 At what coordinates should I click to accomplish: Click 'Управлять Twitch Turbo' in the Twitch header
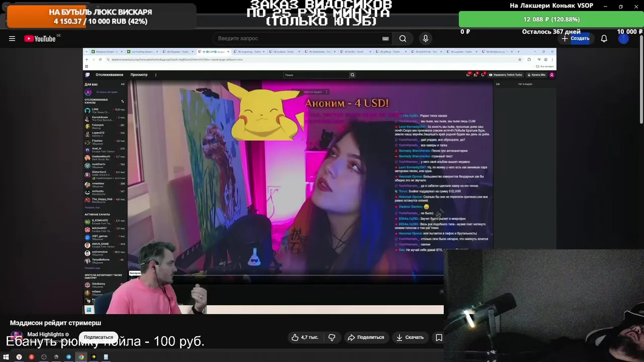click(506, 75)
